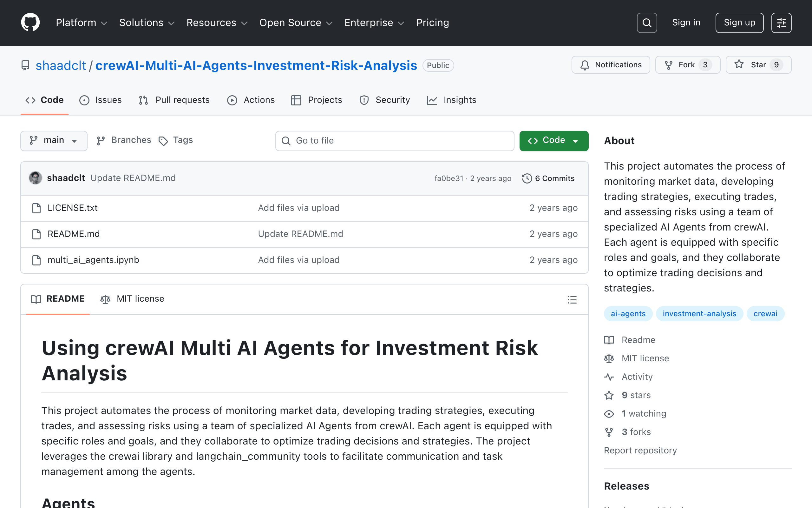Image resolution: width=812 pixels, height=508 pixels.
Task: Open the Pricing page
Action: point(433,23)
